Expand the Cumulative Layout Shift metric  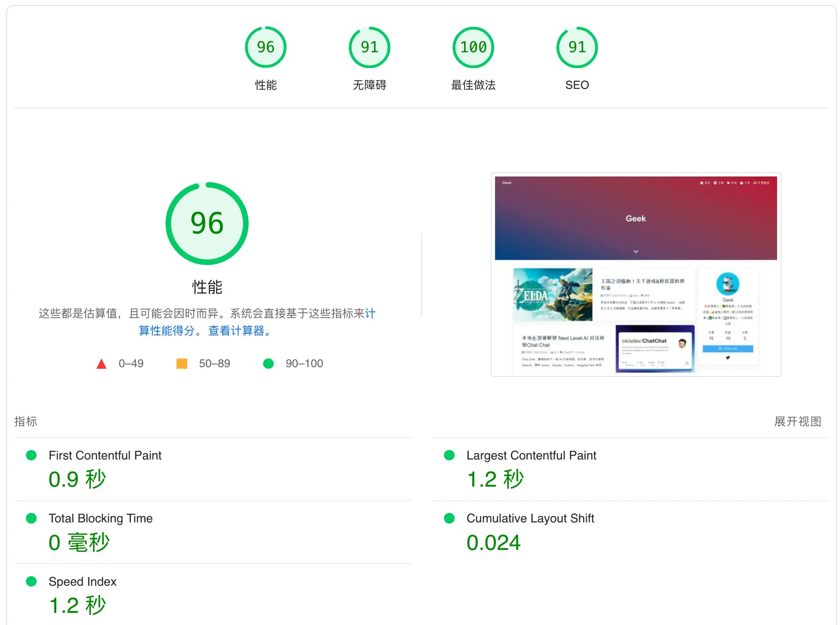click(530, 518)
